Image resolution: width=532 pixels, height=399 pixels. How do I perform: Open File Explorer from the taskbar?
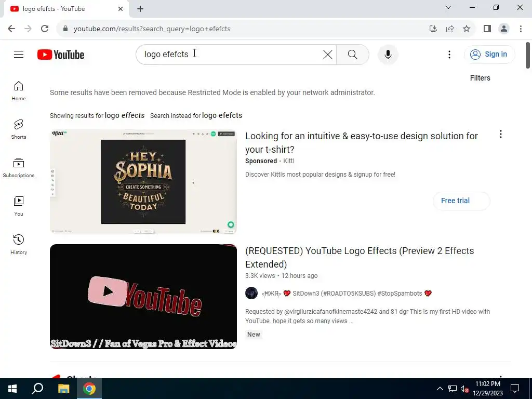[63, 389]
